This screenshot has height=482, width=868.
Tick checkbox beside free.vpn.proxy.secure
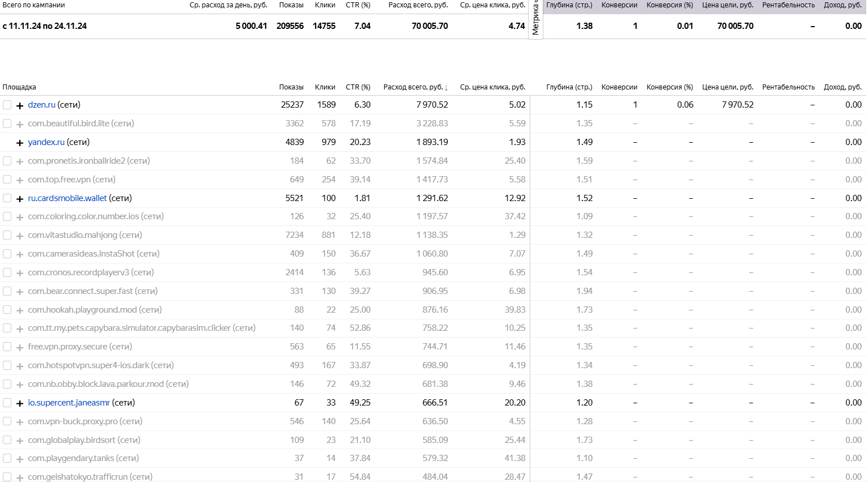(7, 347)
